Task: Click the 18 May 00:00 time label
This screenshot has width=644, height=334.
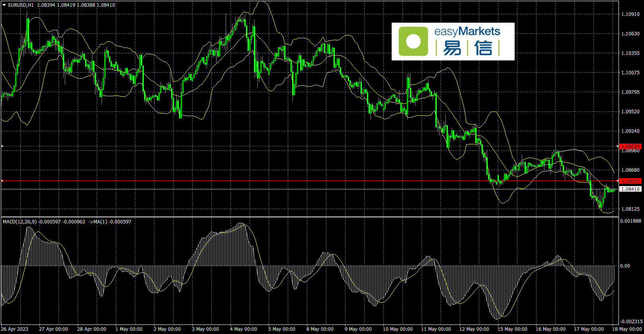Action: pos(626,329)
